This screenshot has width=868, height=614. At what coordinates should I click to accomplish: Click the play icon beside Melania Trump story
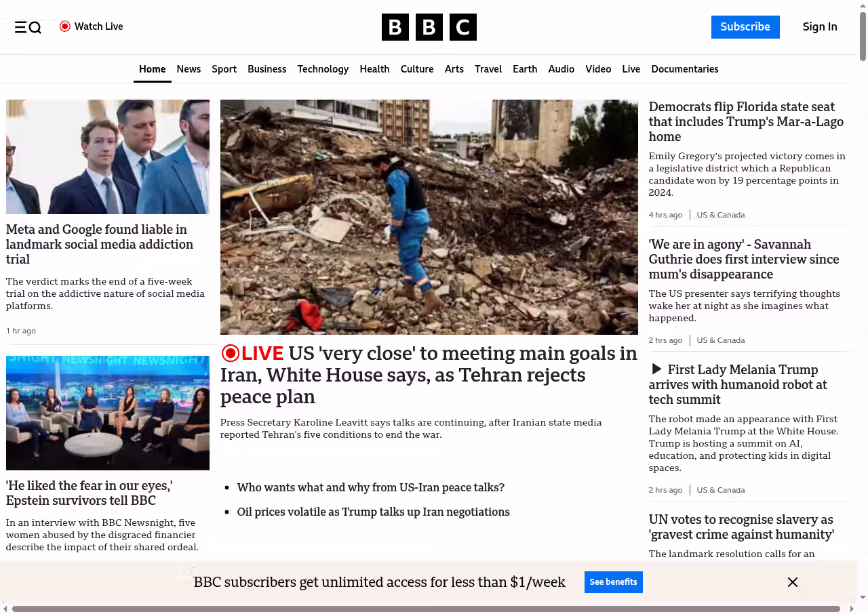click(656, 369)
